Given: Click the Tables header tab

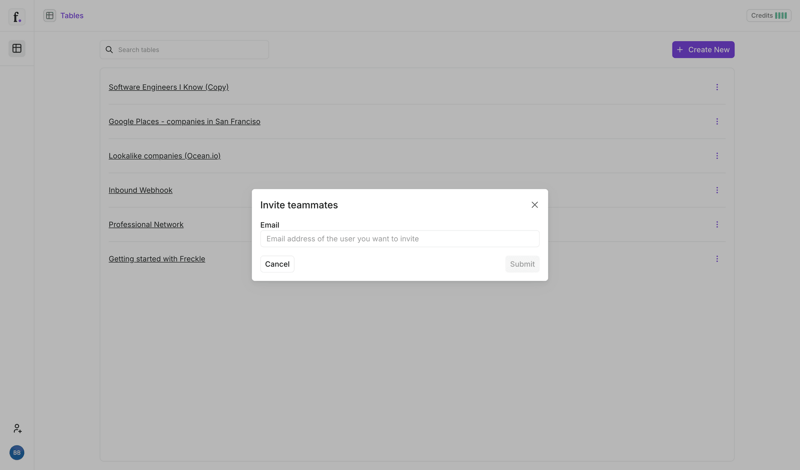Looking at the screenshot, I should [72, 16].
